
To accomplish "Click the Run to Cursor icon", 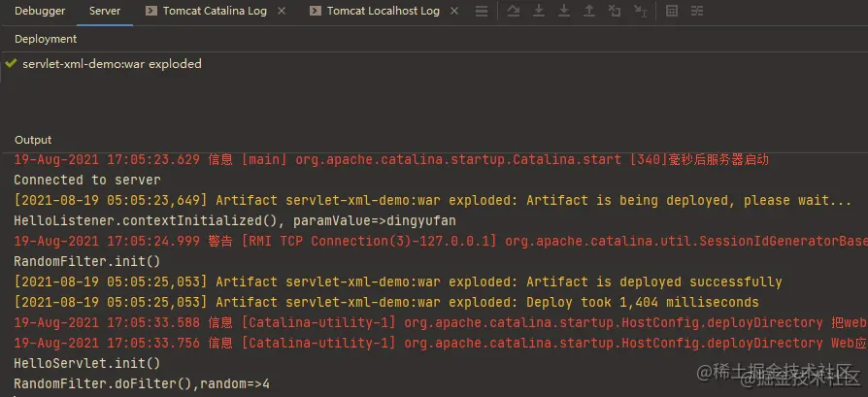I will 641,11.
